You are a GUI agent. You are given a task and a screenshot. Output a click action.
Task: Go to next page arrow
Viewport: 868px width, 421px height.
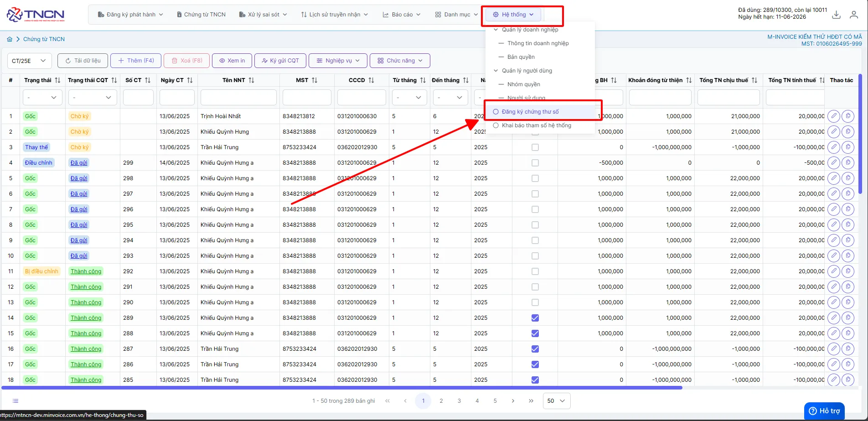(513, 401)
